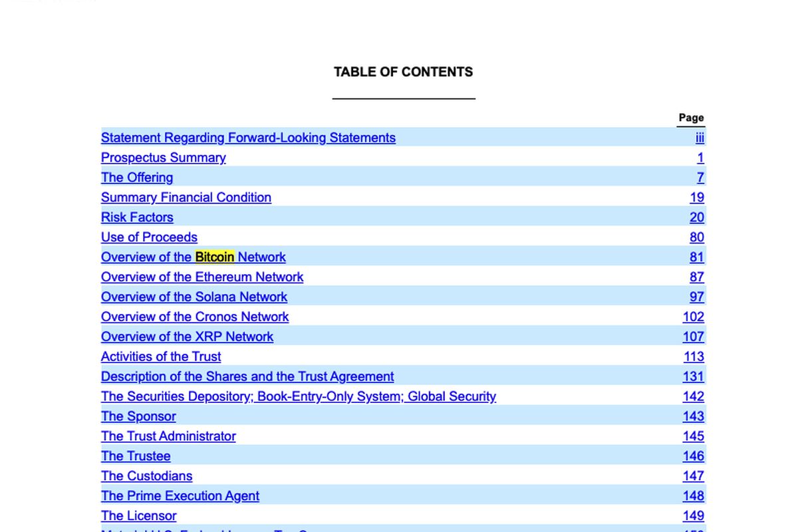Open the page 146 link for The Trustee
Viewport: 798px width, 532px height.
[694, 457]
